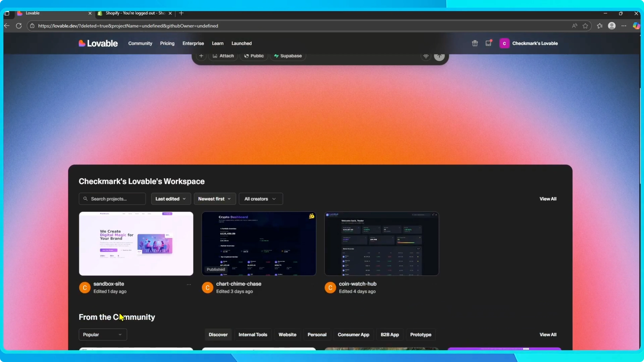Click the voice input waveform icon
The height and width of the screenshot is (362, 644).
coord(426,56)
